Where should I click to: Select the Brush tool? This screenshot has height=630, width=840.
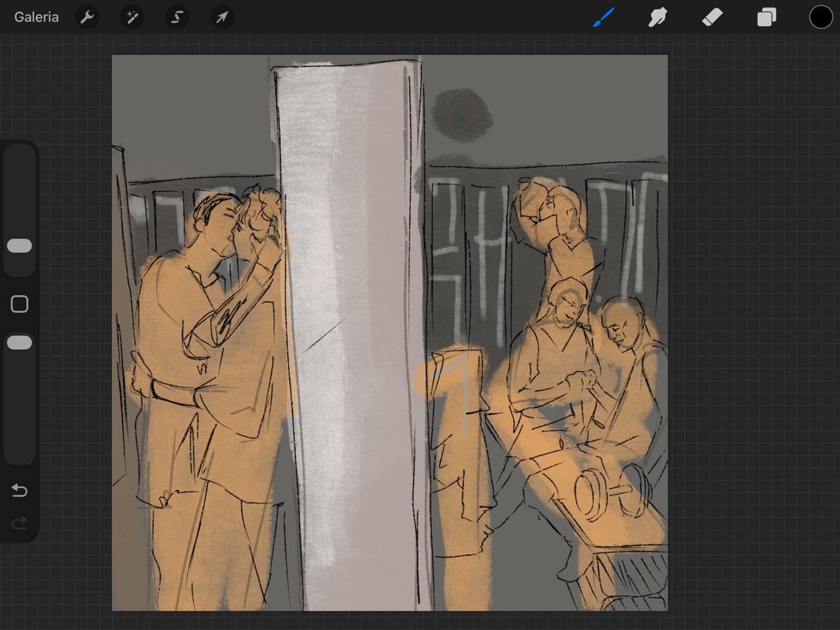[x=603, y=17]
